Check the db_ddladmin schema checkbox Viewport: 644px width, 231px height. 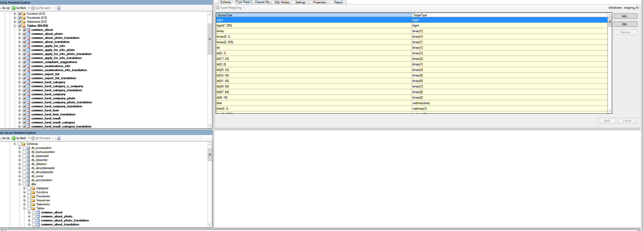24,164
